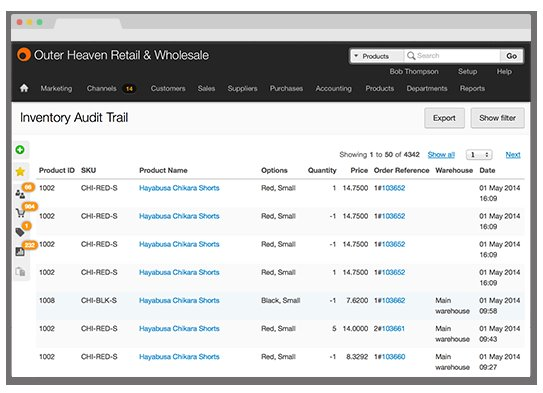Click the home icon in navigation bar

[24, 88]
